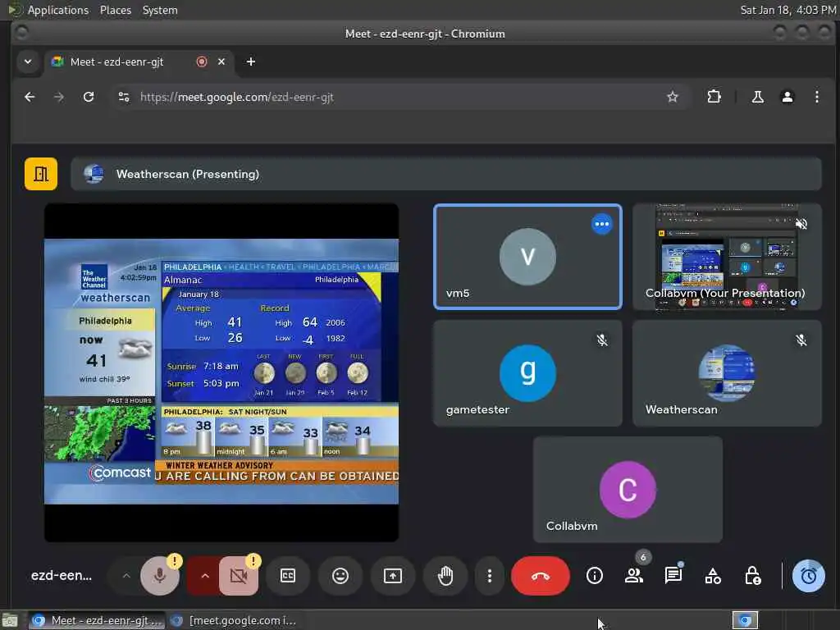The width and height of the screenshot is (840, 630).
Task: Open browser profile icon
Action: point(787,97)
